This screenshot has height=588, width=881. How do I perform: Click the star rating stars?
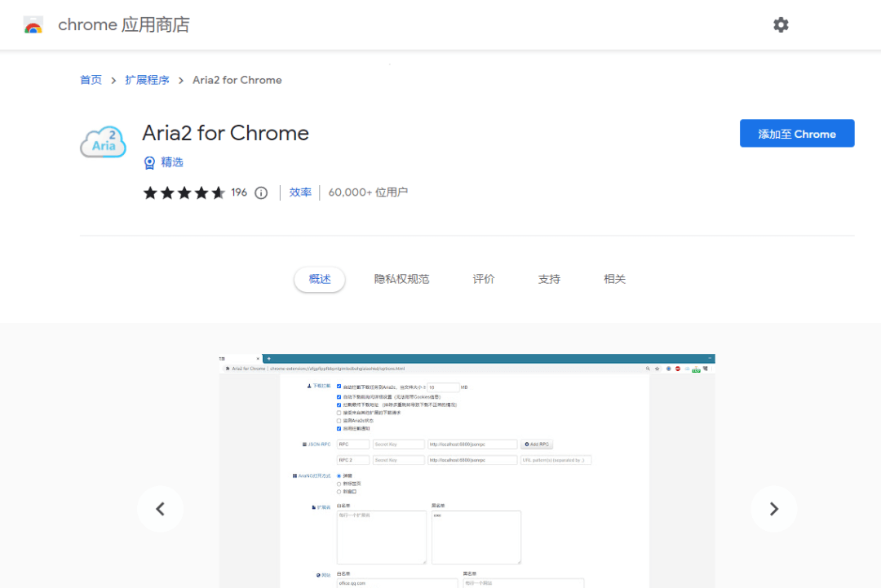[184, 192]
